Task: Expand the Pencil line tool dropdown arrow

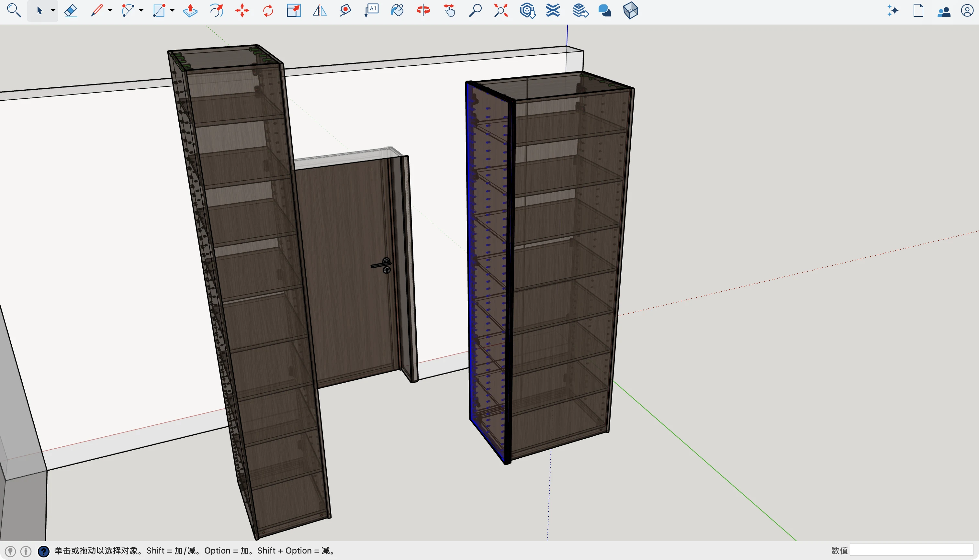Action: [110, 11]
